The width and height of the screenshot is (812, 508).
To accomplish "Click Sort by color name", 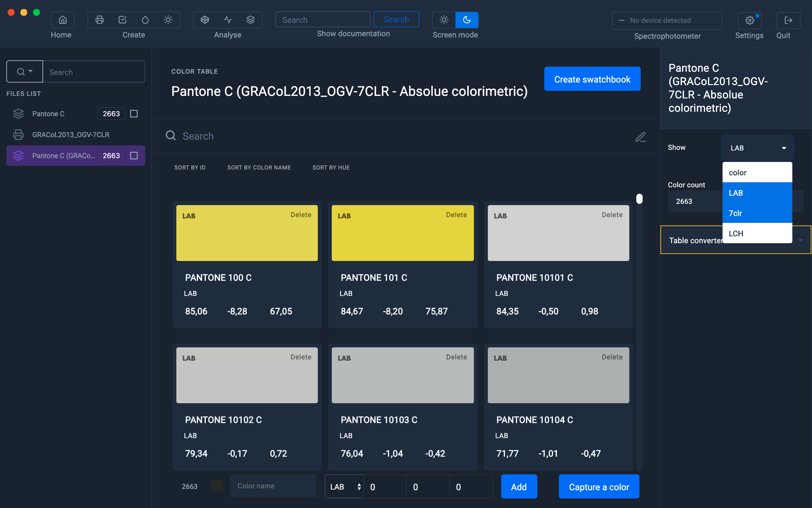I will coord(259,168).
